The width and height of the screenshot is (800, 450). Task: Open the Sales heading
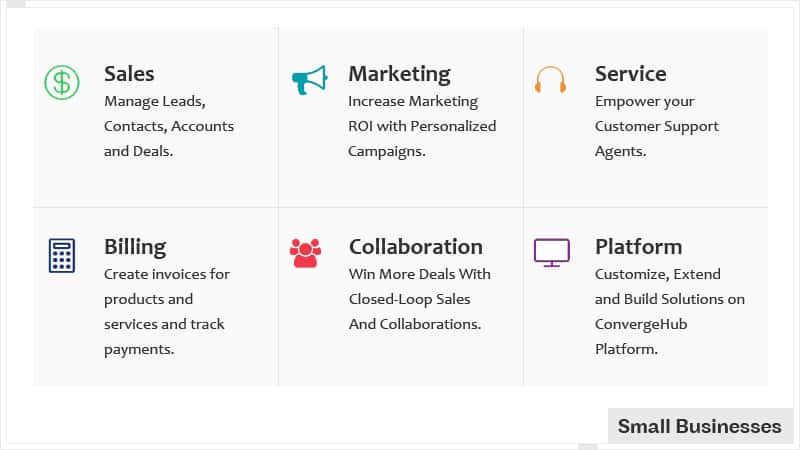coord(129,74)
